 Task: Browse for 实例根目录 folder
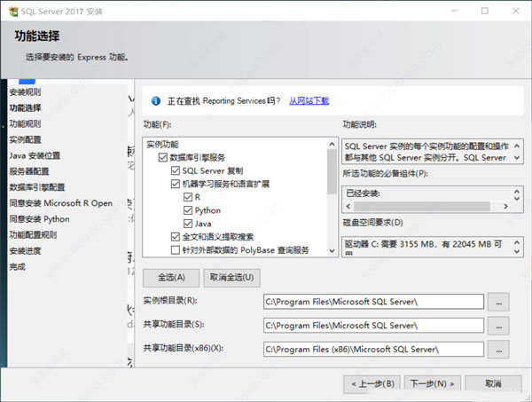498,302
